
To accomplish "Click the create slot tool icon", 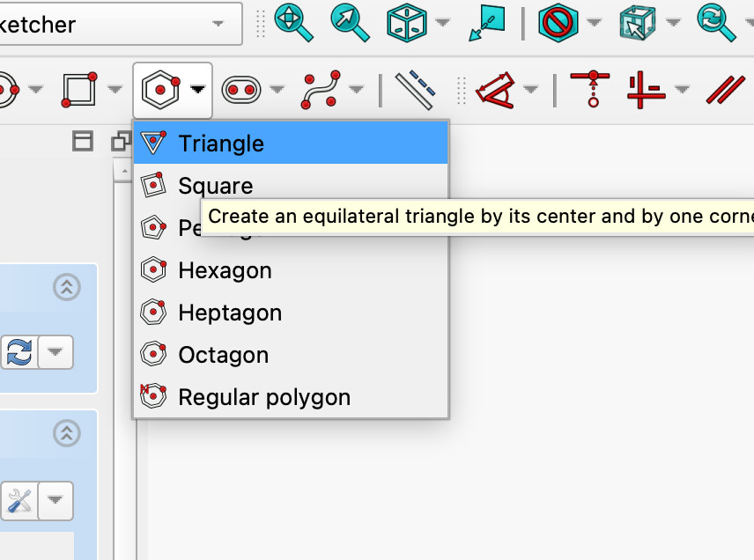I will coord(241,90).
